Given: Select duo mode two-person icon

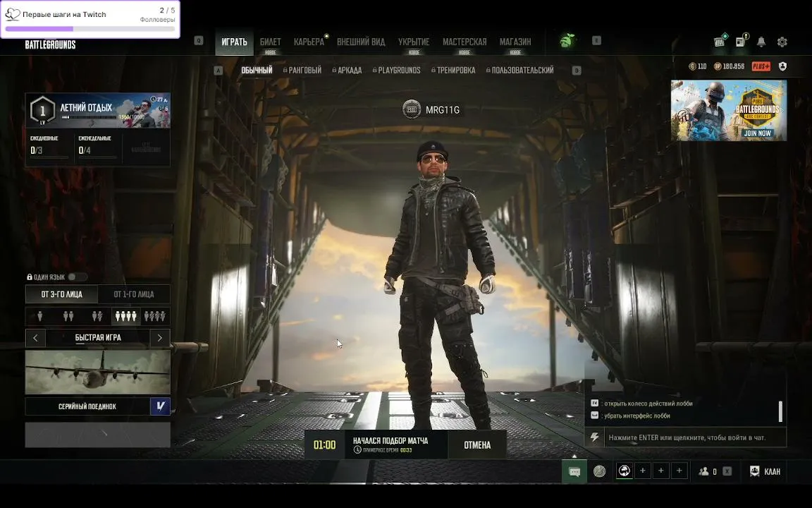Looking at the screenshot, I should [x=68, y=315].
